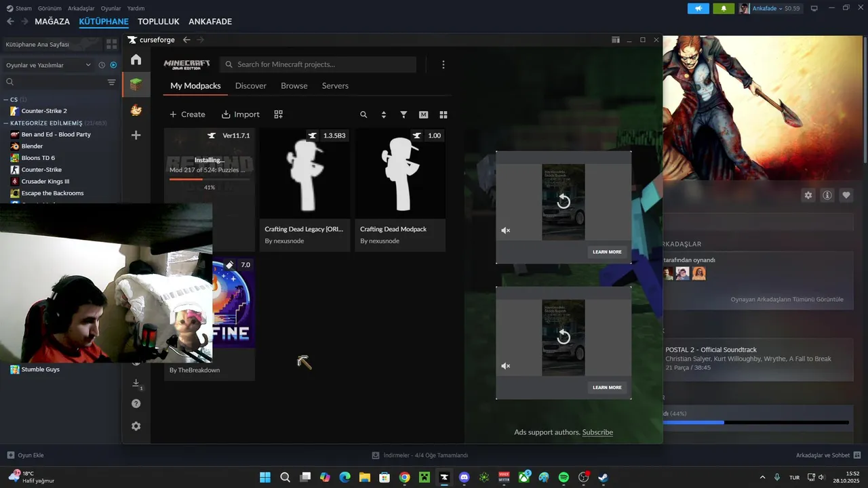Open Ankafade account dropdown in Steam
This screenshot has height=488, width=868.
770,8
